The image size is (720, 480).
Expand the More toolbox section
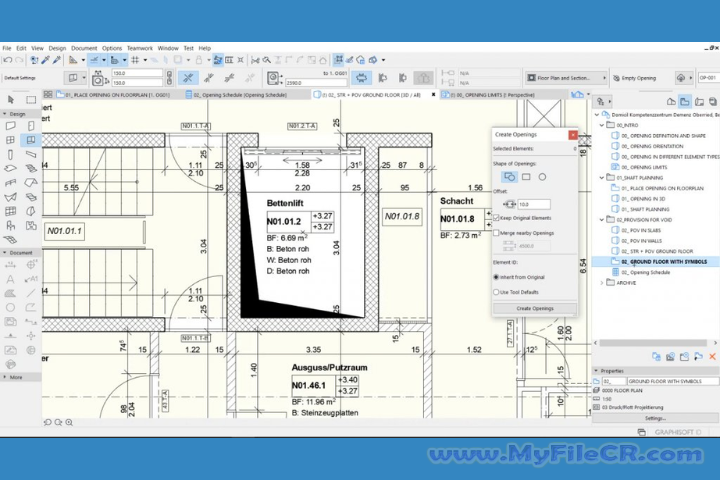click(5, 377)
